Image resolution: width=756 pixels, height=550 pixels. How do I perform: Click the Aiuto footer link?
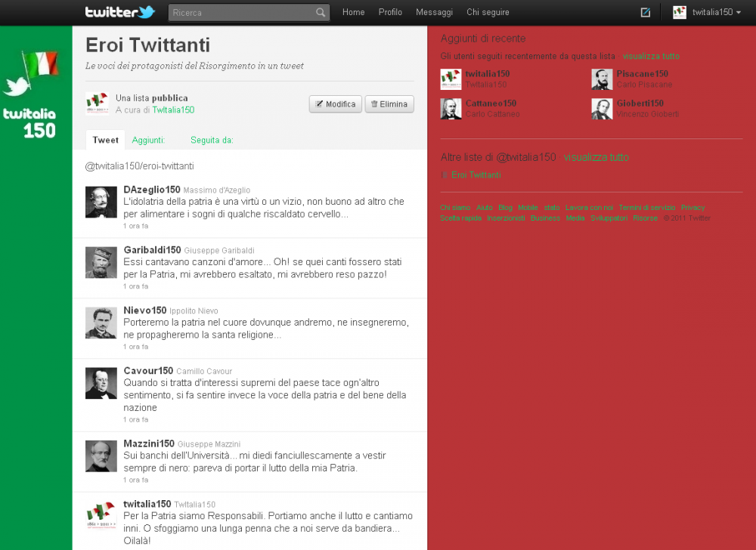pyautogui.click(x=485, y=208)
